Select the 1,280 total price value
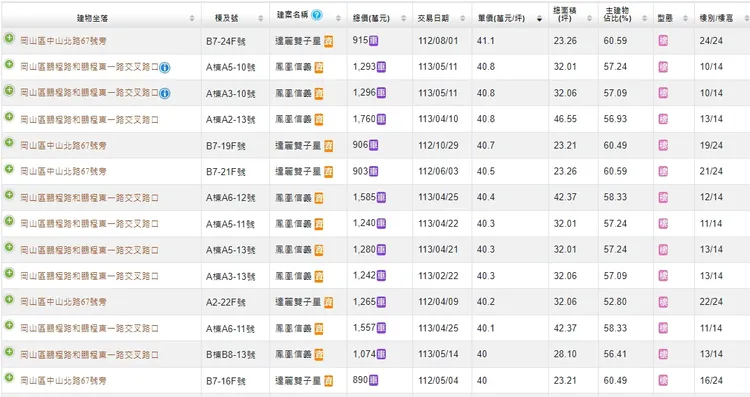The image size is (750, 397). (364, 249)
